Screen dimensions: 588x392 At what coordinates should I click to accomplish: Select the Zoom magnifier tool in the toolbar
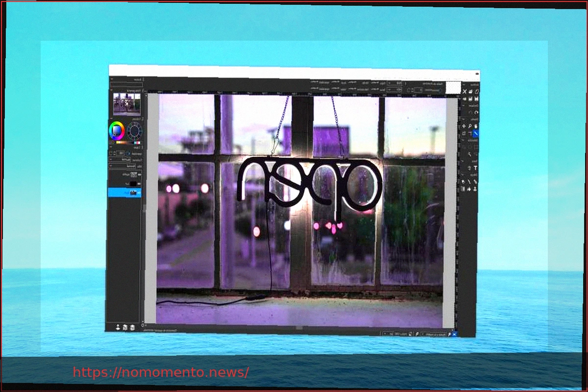470,126
